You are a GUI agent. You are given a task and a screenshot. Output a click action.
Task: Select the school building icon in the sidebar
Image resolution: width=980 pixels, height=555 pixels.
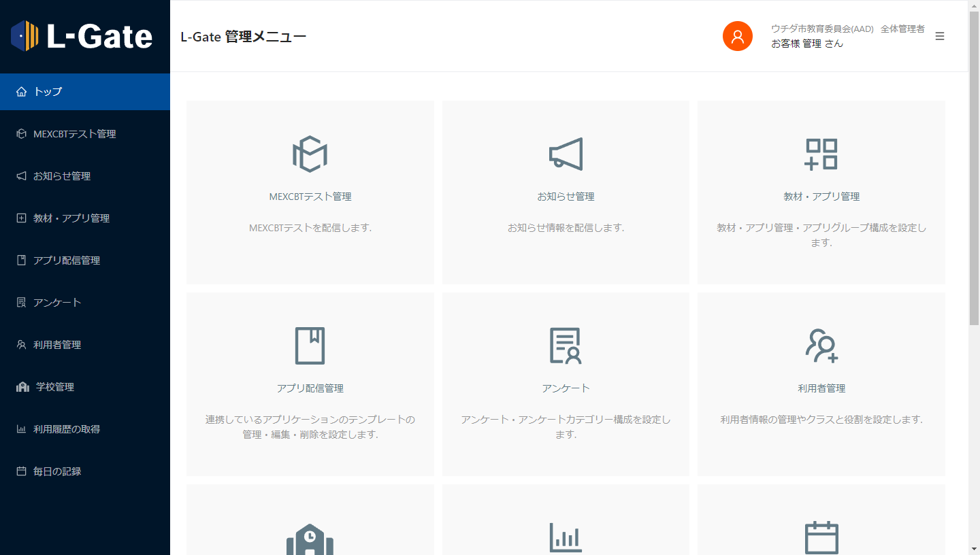[x=22, y=387]
